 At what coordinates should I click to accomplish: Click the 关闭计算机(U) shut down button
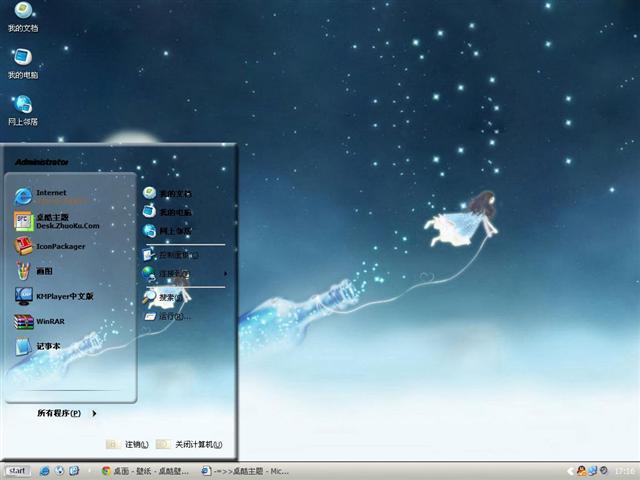(x=189, y=444)
